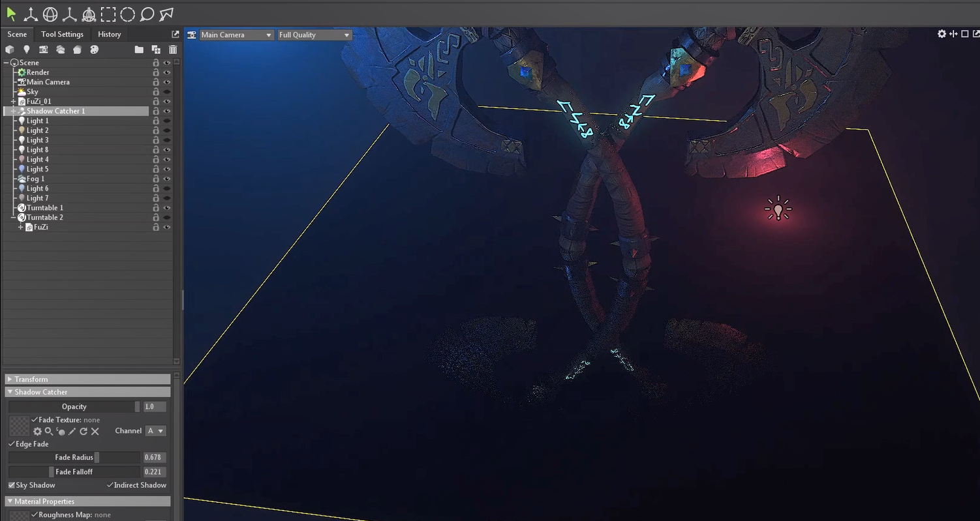
Task: Open the Full Quality dropdown
Action: point(314,35)
